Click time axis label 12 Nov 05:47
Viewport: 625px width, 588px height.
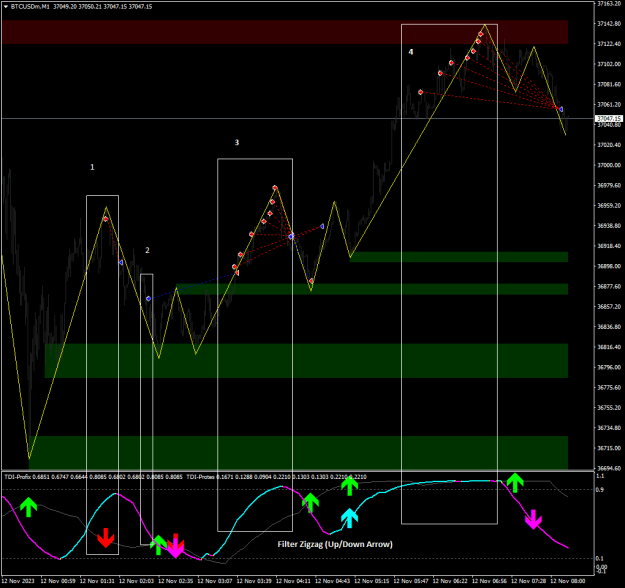(x=411, y=581)
